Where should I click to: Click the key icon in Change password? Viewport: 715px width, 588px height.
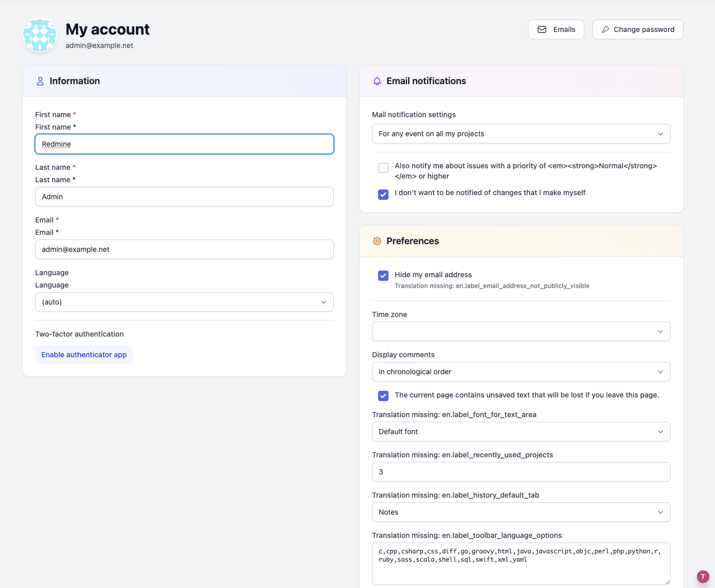pos(605,29)
